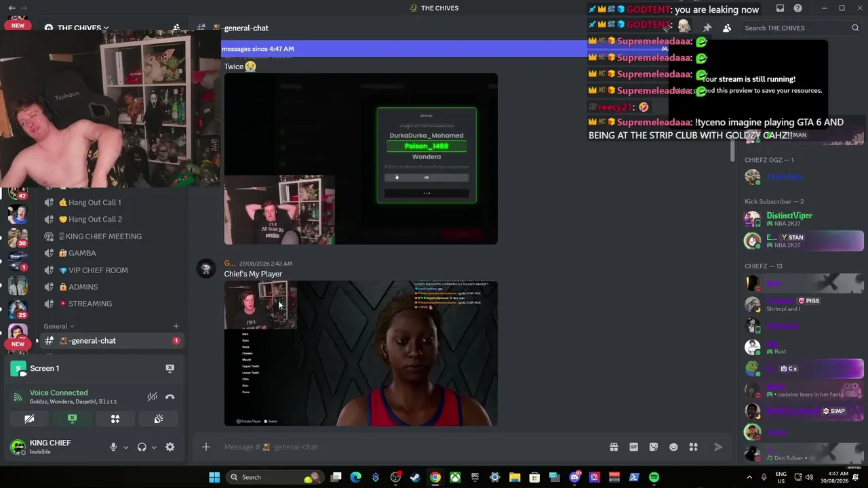Open the soundboard
Viewport: 868px width, 488px height.
coord(159,419)
